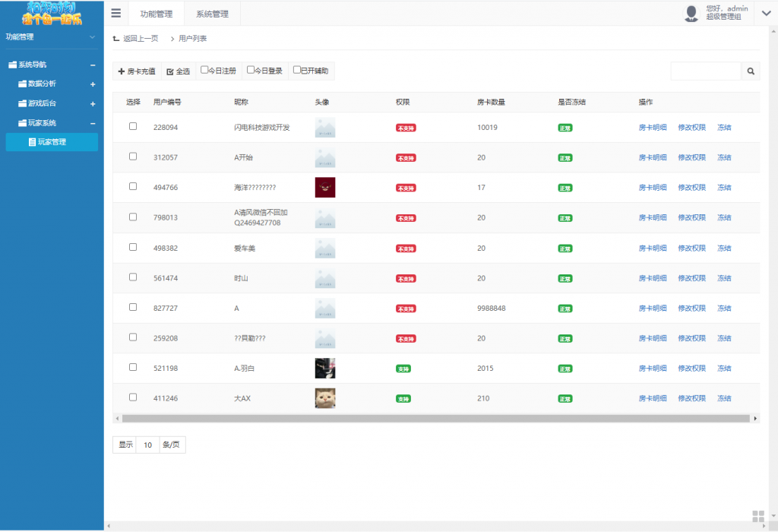Click 冻结 for user 411246

pos(723,397)
